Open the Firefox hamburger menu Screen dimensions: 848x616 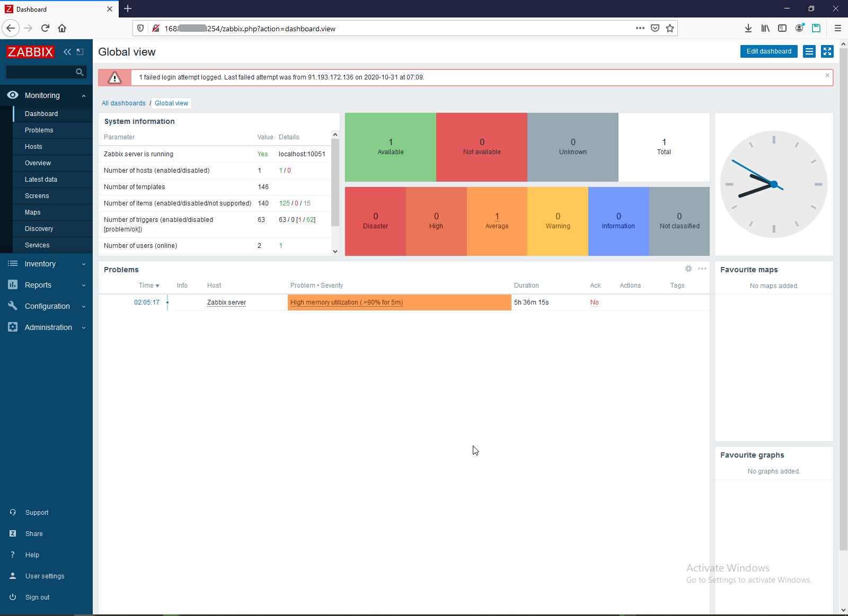838,28
